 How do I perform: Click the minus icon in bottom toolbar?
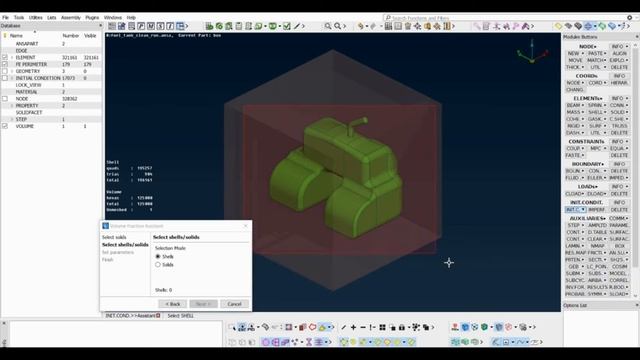[363, 327]
